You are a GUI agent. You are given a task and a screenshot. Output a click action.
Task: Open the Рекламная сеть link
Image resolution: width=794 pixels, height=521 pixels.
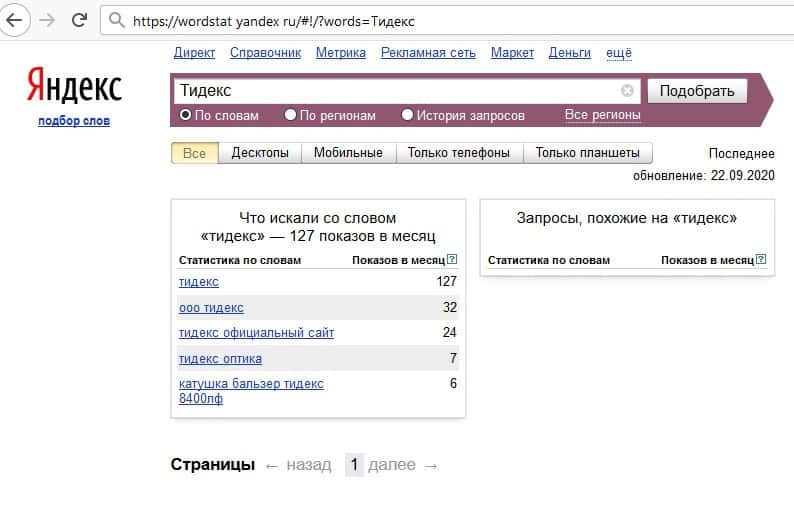click(428, 53)
